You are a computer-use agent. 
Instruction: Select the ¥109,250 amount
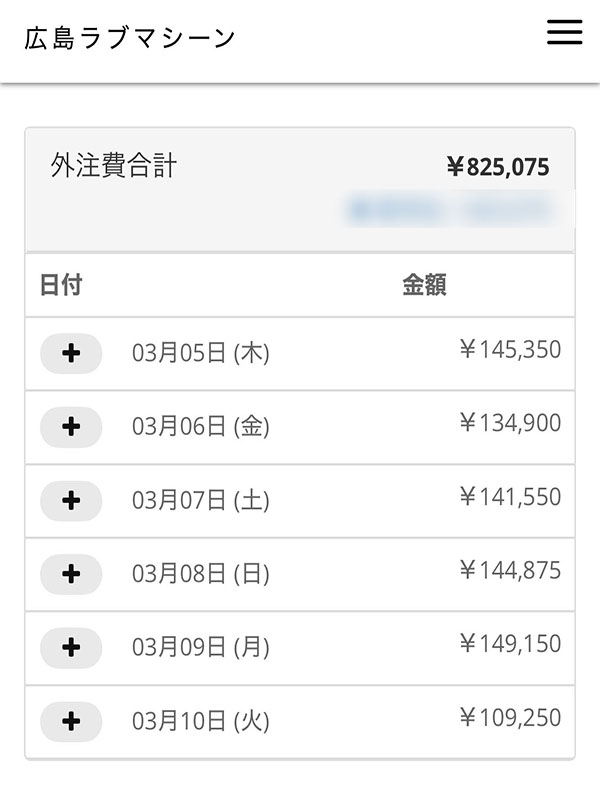click(510, 718)
